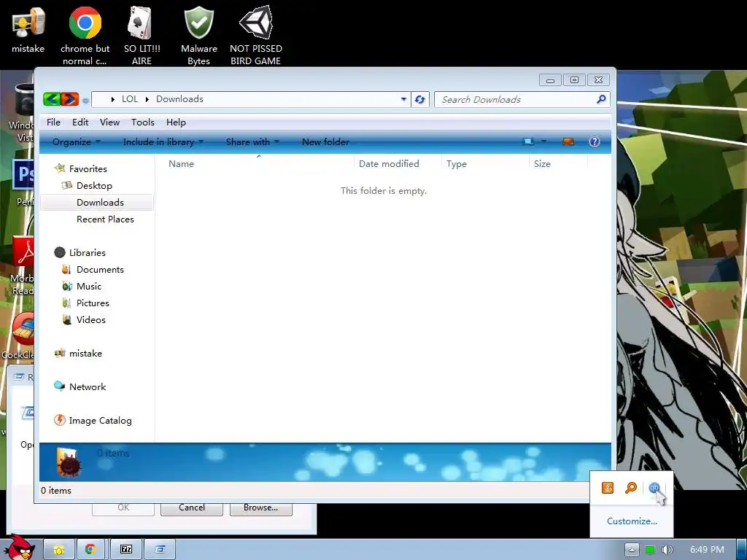
Task: Open the Help menu
Action: (176, 122)
